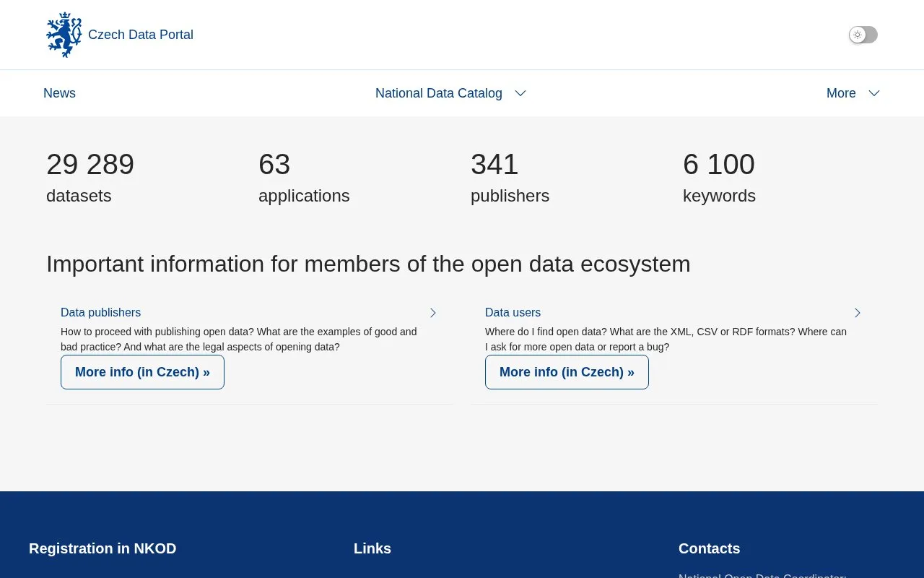
Task: Click the 'Links' footer heading
Action: click(372, 548)
